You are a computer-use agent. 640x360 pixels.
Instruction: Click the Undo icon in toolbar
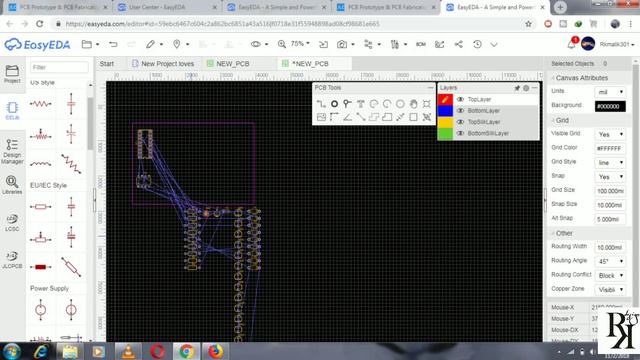pos(113,44)
